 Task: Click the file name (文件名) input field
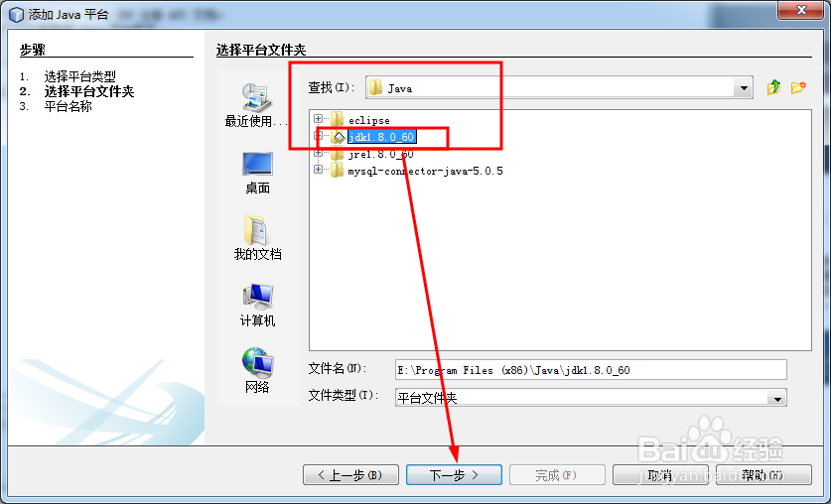pos(591,370)
